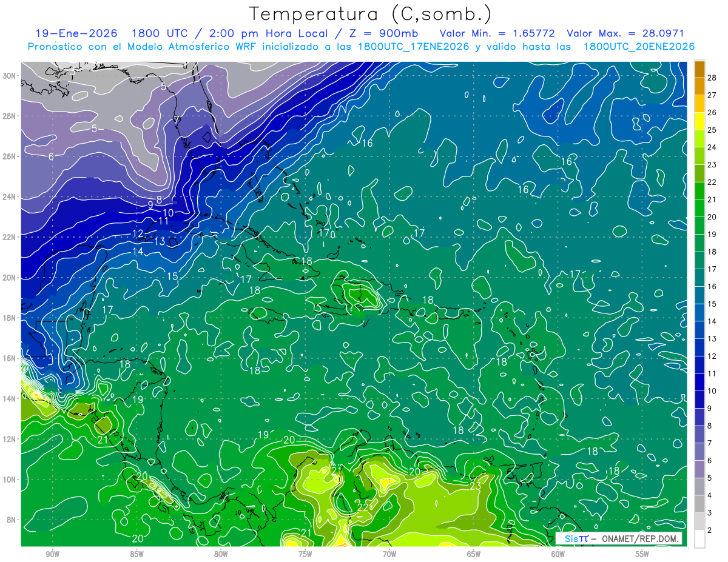Screen dimensions: 728x562
Task: Click the '8N' latitude axis label
Action: 12,520
